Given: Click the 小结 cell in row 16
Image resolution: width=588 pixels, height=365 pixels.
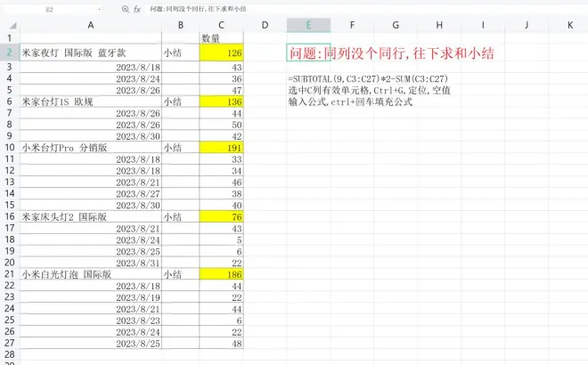Looking at the screenshot, I should [181, 216].
